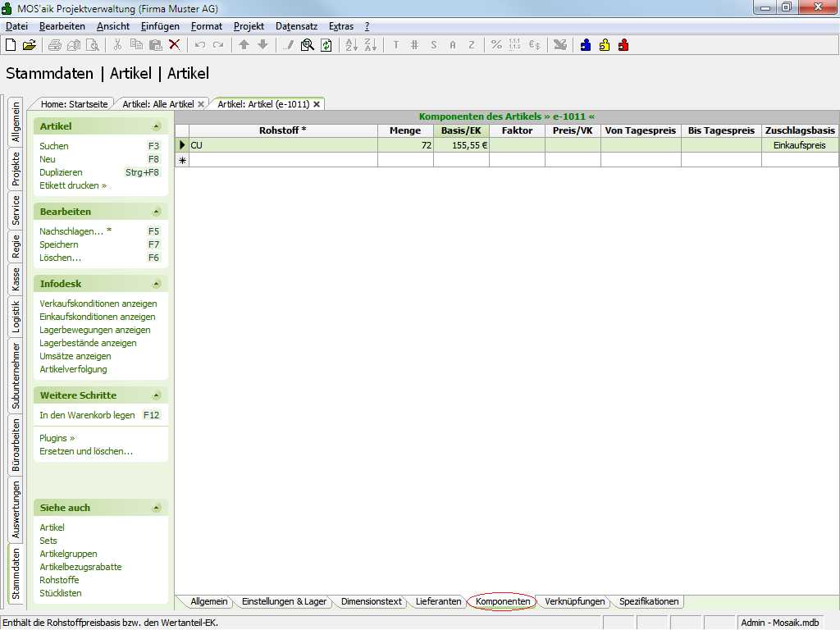Open the Lieferanten tab
The height and width of the screenshot is (630, 840).
tap(438, 601)
